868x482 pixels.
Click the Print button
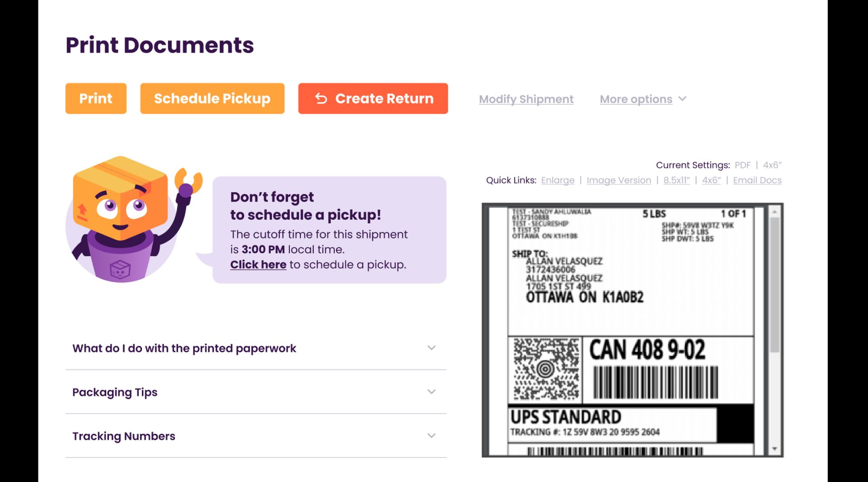[95, 98]
